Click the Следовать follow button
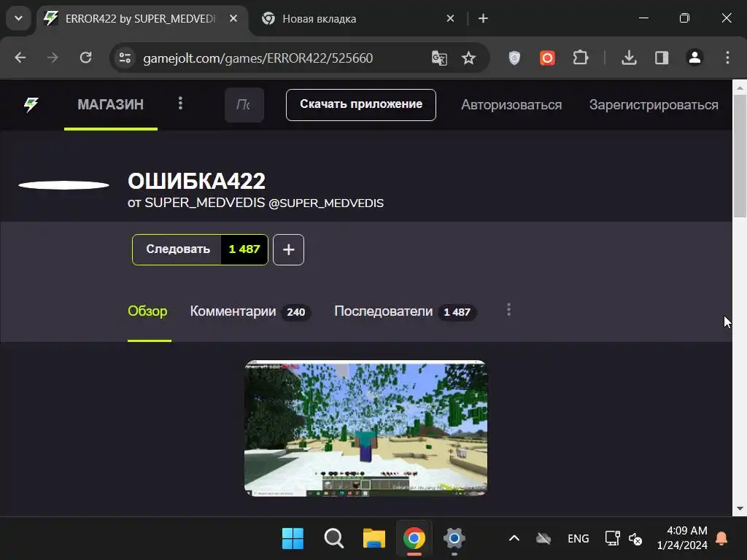 [177, 249]
